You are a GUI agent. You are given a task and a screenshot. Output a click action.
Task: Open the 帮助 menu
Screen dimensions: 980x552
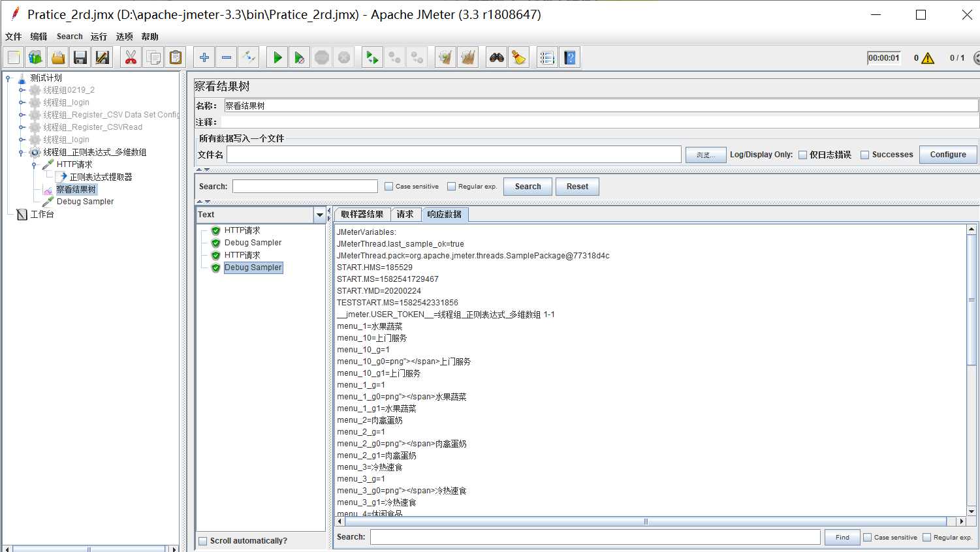[x=150, y=37]
